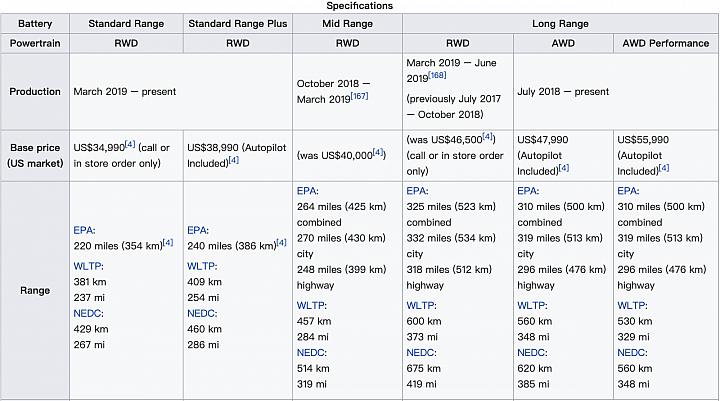This screenshot has height=401, width=720.
Task: Open citation [4] after US$46,500
Action: (x=488, y=136)
